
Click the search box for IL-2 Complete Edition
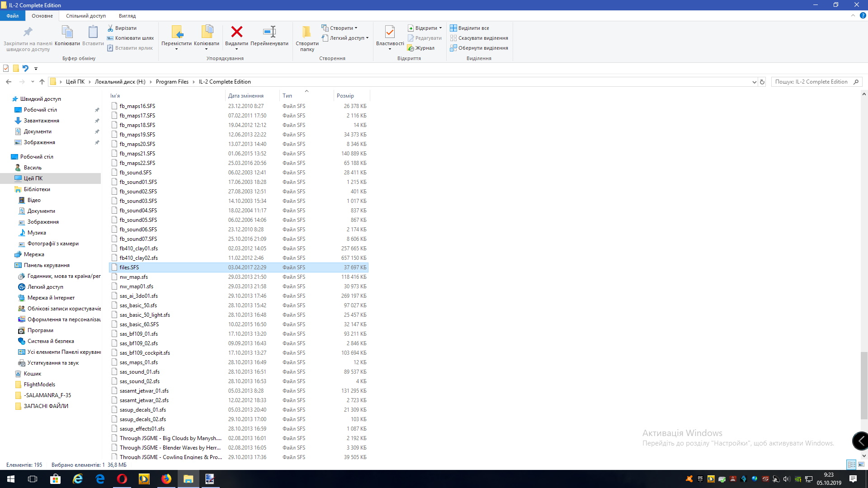point(811,82)
